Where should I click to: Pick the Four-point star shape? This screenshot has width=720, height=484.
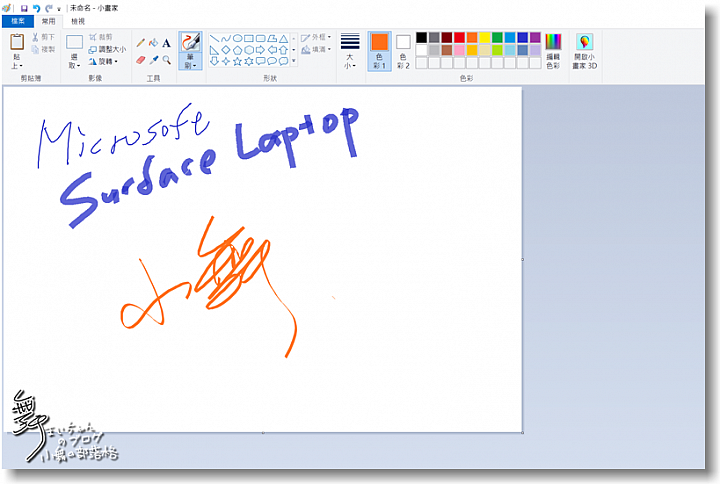point(225,61)
